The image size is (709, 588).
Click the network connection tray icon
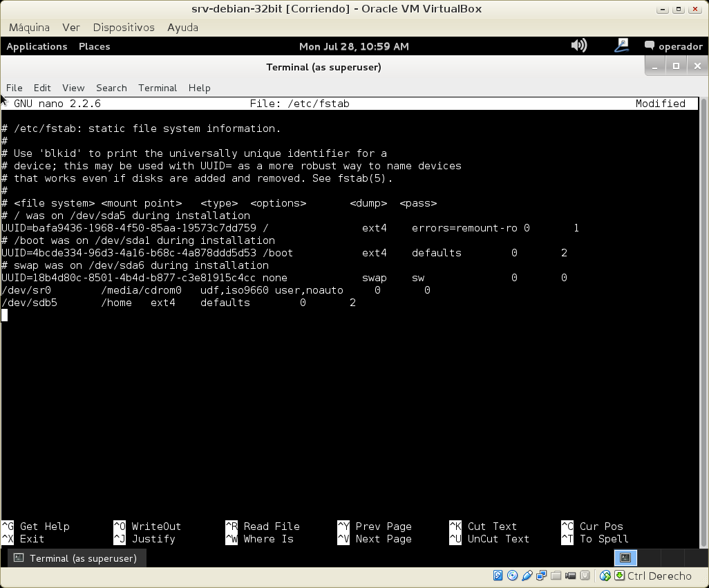coord(621,46)
